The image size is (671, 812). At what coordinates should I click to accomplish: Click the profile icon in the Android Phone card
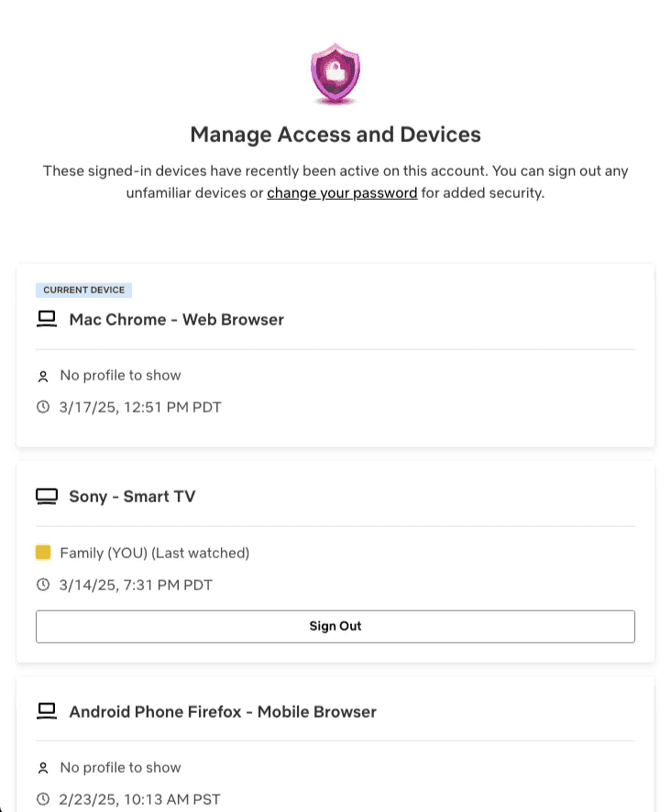(x=43, y=768)
